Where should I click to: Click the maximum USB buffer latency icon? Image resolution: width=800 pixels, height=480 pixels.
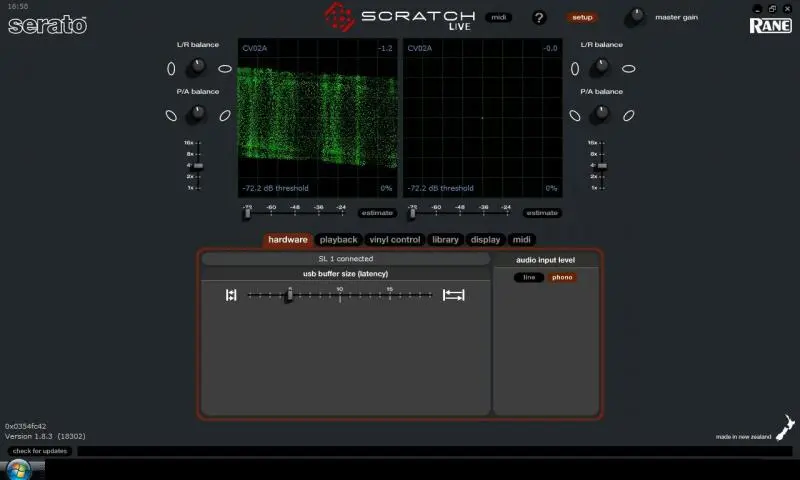(x=454, y=295)
